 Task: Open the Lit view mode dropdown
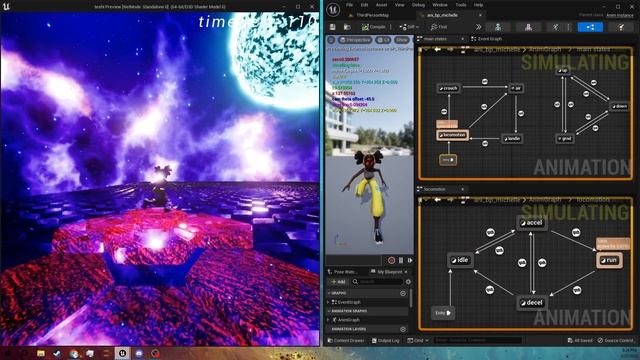pyautogui.click(x=383, y=40)
